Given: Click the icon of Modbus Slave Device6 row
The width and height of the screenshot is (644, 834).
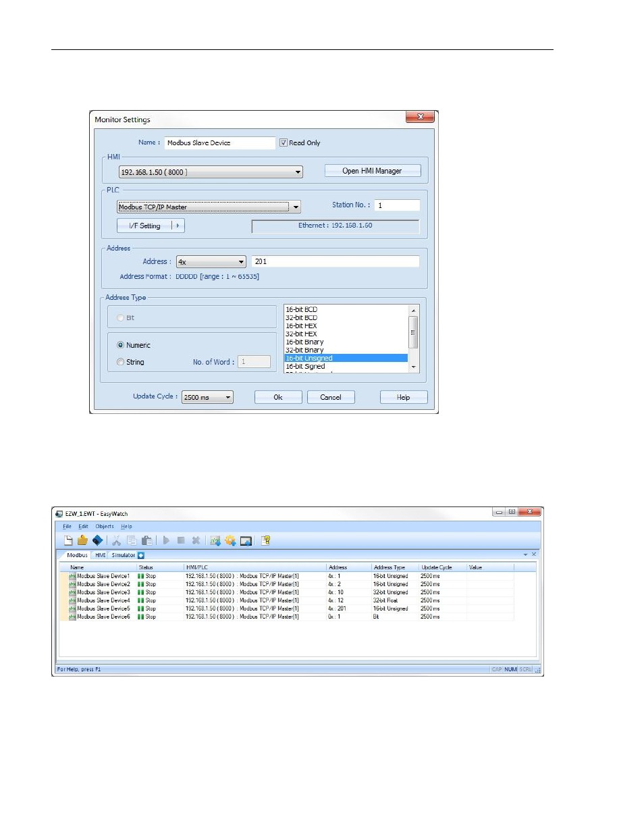Looking at the screenshot, I should (x=72, y=617).
